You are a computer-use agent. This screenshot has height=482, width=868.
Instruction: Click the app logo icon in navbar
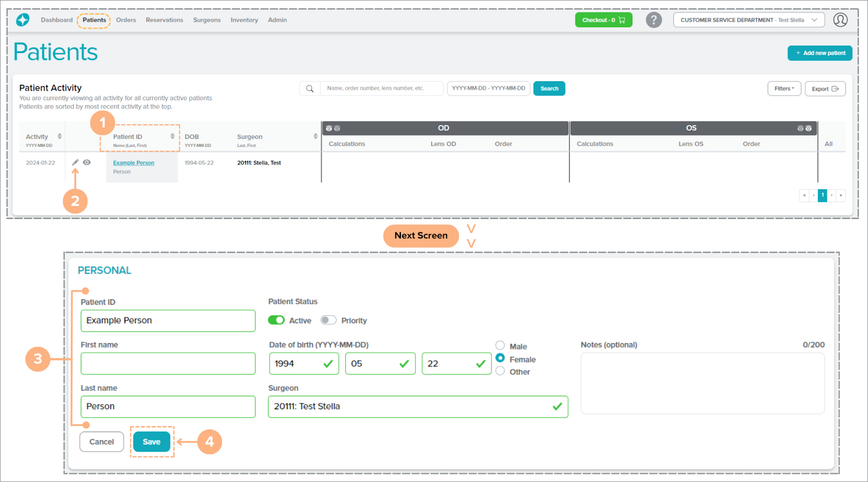pyautogui.click(x=23, y=20)
